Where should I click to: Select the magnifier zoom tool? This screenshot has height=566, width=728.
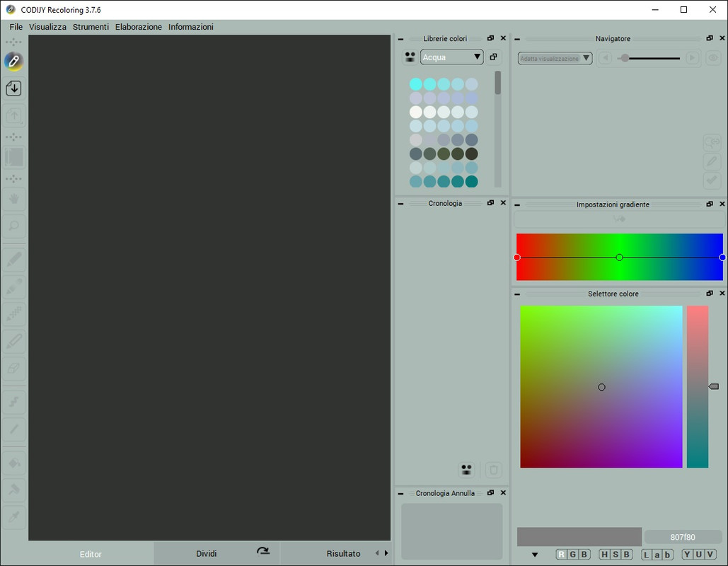[13, 226]
